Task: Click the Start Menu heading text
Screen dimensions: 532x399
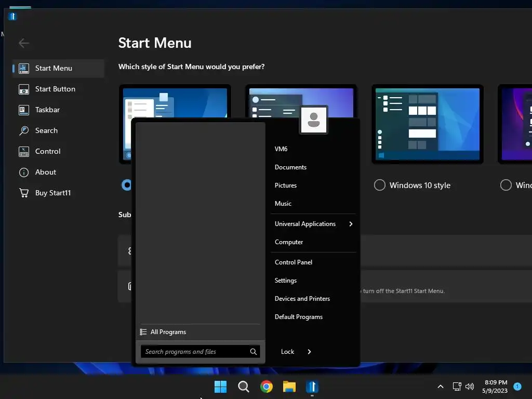Action: 155,43
